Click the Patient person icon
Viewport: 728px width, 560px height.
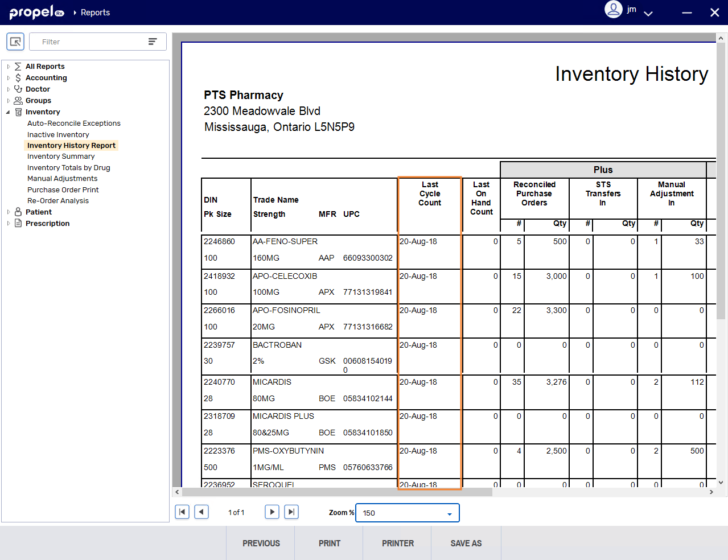(x=18, y=212)
